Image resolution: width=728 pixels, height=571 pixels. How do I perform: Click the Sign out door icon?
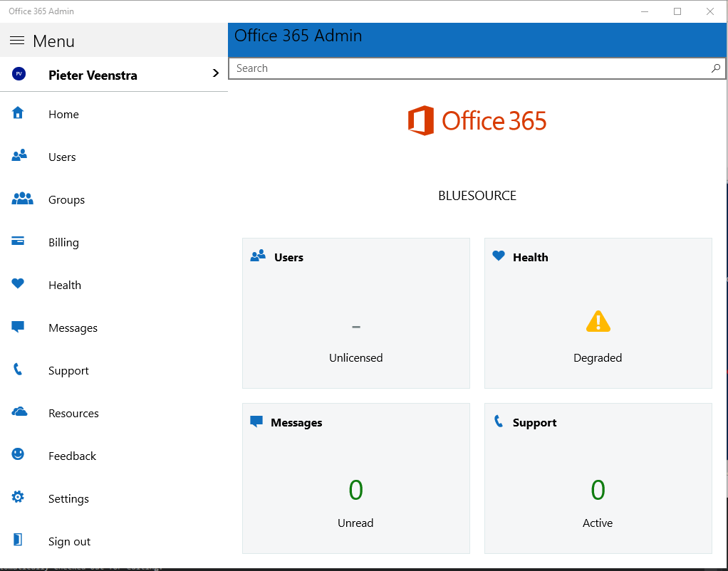pyautogui.click(x=18, y=540)
